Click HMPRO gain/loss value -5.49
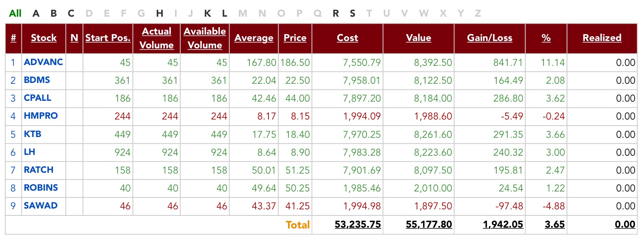This screenshot has height=237, width=644. (512, 116)
